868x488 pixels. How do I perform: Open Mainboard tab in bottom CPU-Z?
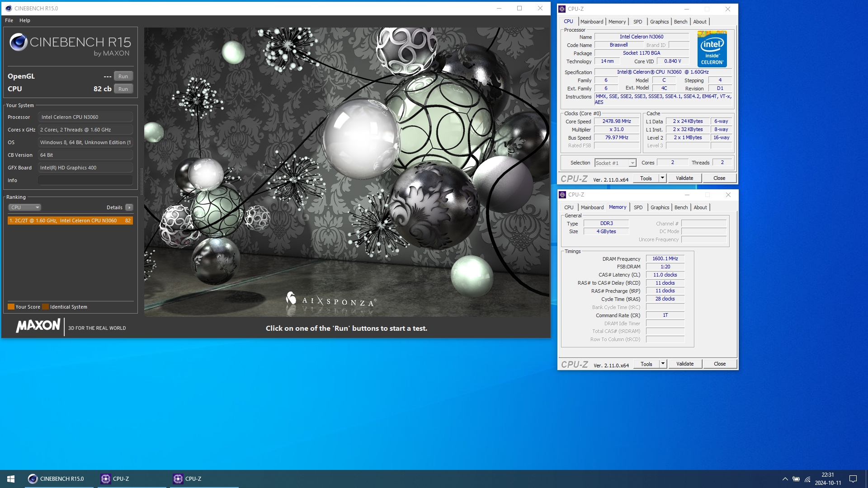tap(592, 207)
